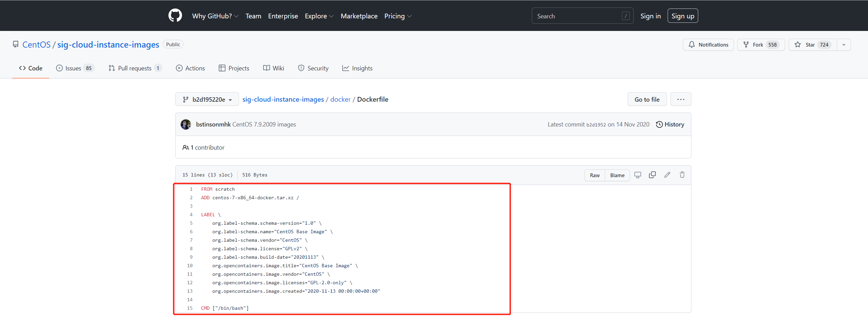Viewport: 868px width, 322px height.
Task: Click the contributors people icon
Action: coord(185,147)
